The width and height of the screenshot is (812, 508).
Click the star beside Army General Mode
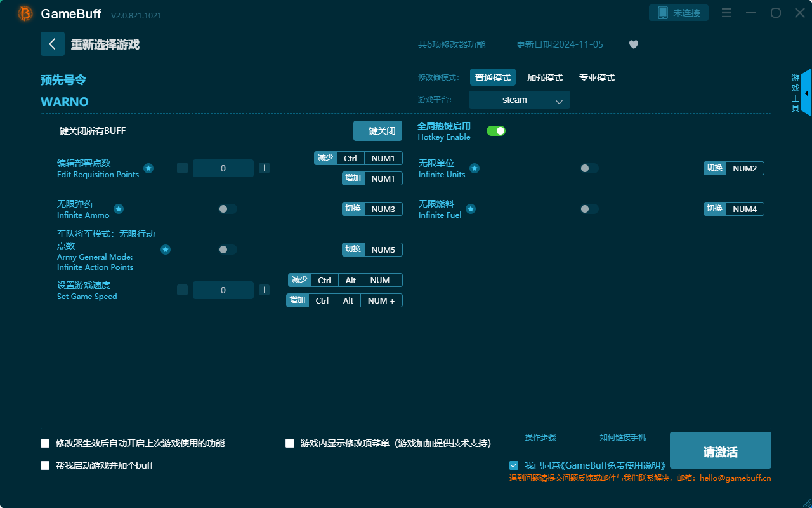point(166,250)
